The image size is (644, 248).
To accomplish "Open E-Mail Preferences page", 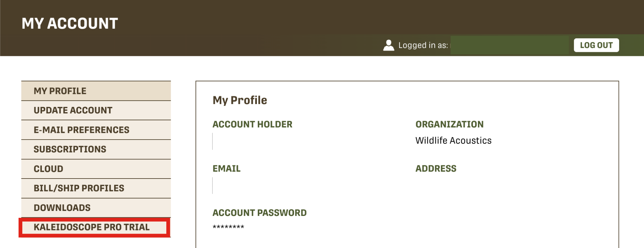I will (96, 130).
